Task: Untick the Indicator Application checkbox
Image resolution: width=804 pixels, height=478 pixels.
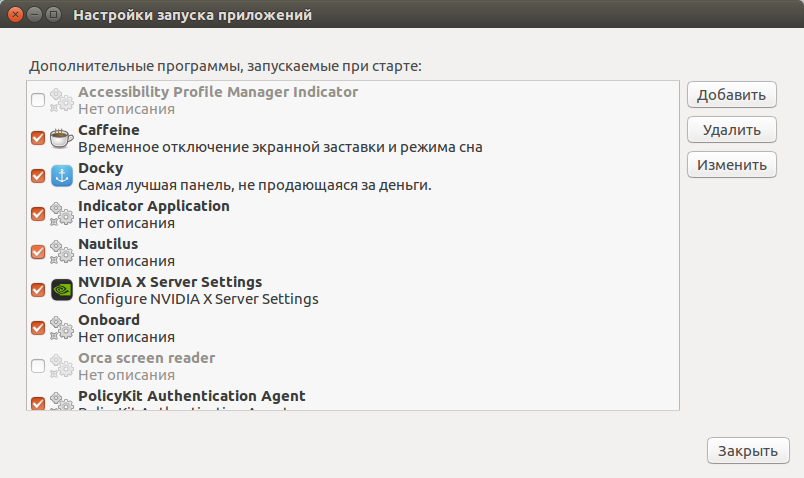Action: [38, 214]
